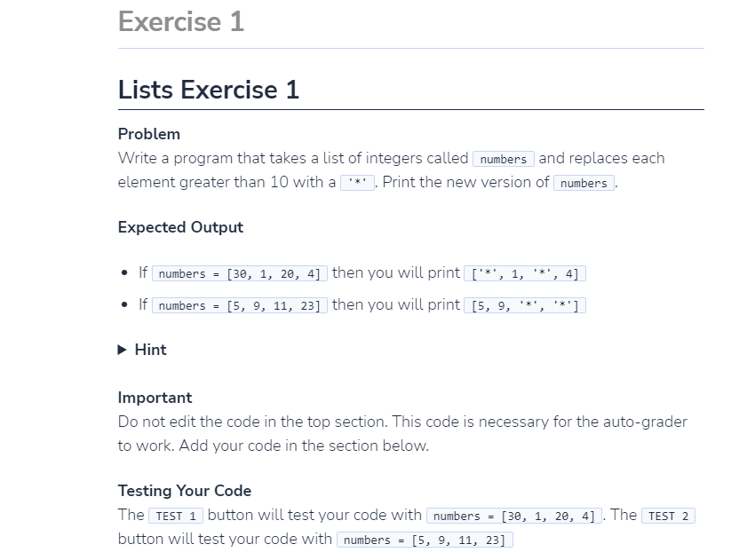Expand the Hint disclosure triangle
Screen dimensions: 747x560
[x=123, y=350]
